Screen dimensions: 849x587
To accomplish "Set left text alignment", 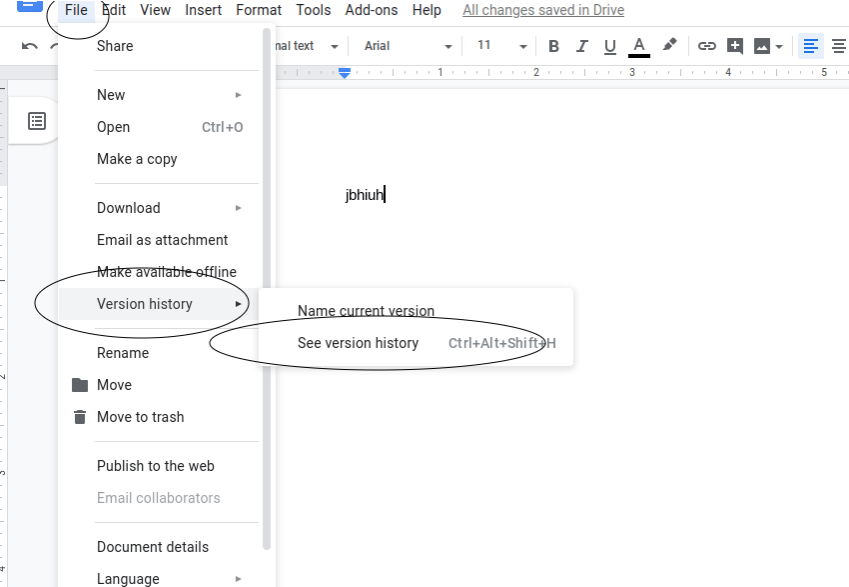I will (x=811, y=46).
